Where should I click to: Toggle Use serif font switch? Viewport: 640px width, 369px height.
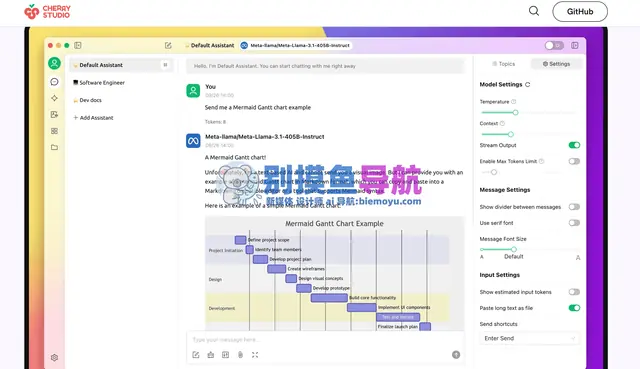[574, 223]
